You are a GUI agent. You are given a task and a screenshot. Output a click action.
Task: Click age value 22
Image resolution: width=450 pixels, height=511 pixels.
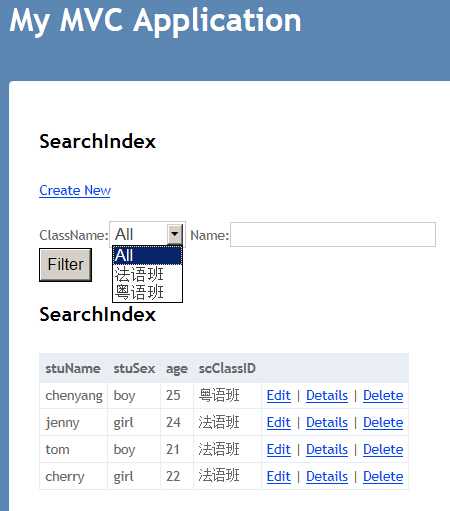click(173, 477)
